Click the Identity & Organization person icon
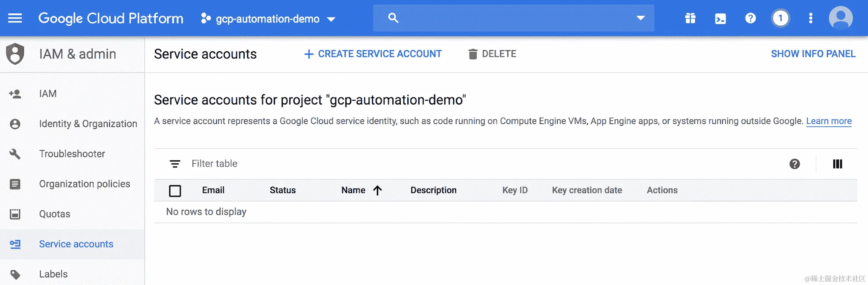 (15, 124)
